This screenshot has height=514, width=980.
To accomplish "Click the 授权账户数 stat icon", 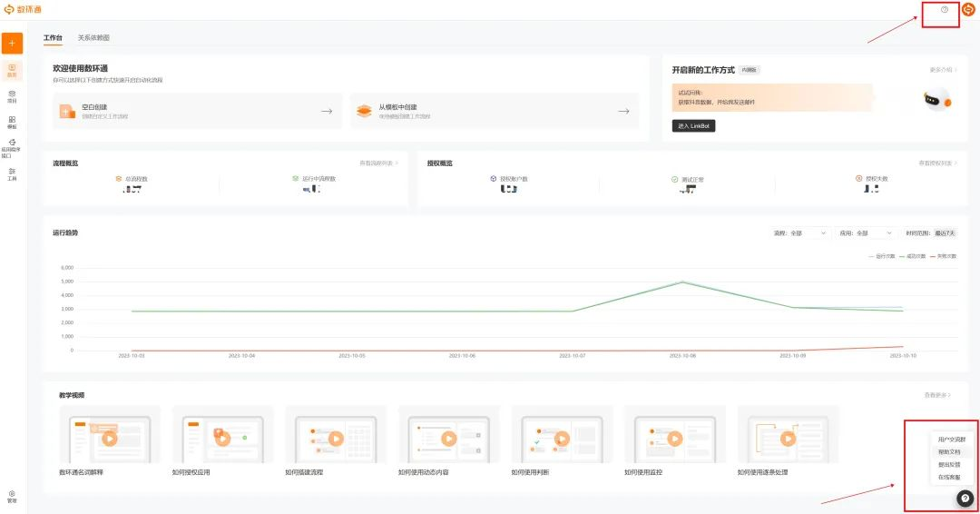I will [493, 179].
